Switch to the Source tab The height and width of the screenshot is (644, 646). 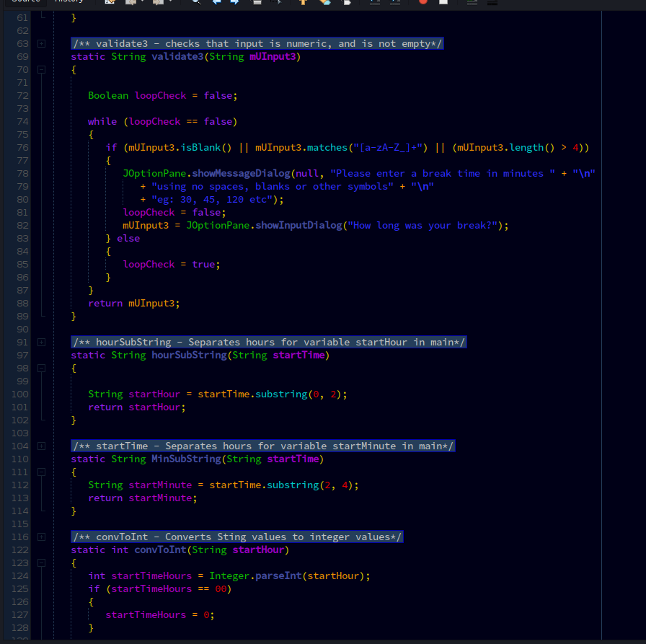26,2
